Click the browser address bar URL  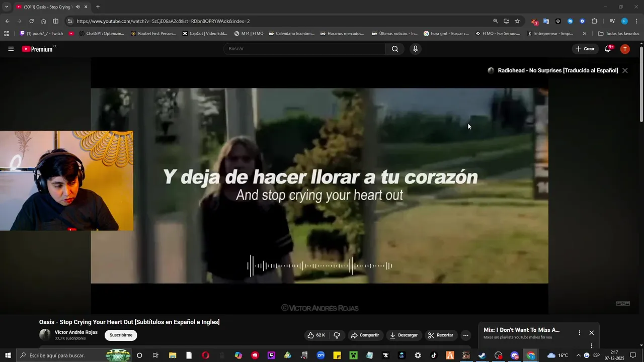point(163,21)
